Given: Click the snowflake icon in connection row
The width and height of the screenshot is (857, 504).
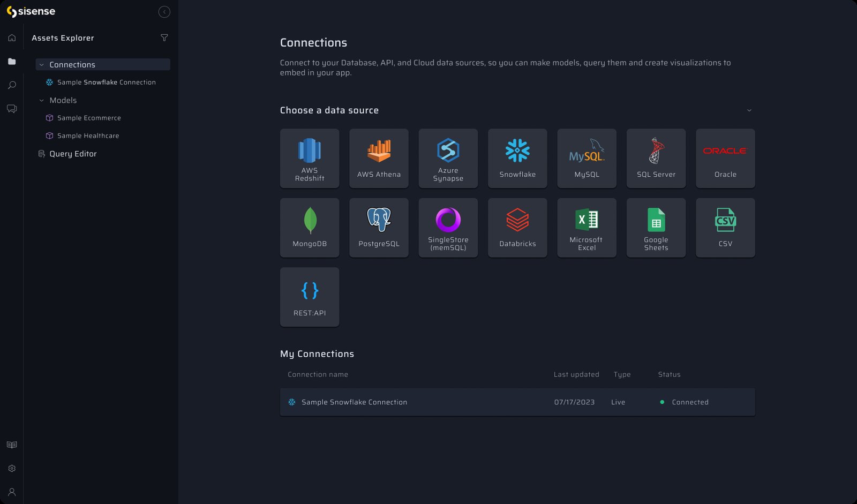Looking at the screenshot, I should click(292, 402).
